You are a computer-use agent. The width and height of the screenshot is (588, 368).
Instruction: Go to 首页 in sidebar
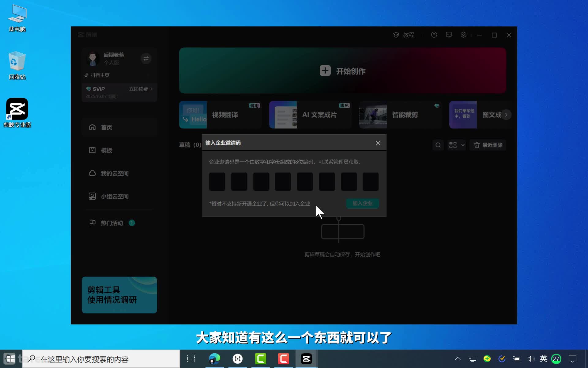119,127
